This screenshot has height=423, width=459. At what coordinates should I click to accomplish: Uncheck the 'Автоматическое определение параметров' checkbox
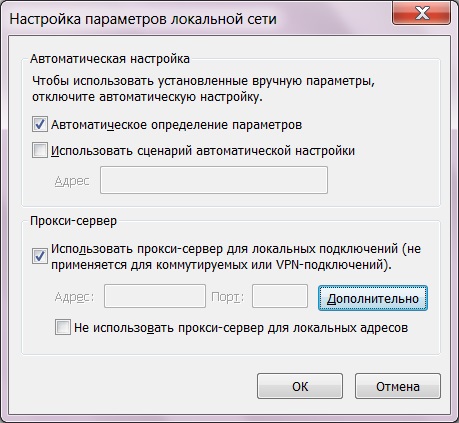click(40, 124)
